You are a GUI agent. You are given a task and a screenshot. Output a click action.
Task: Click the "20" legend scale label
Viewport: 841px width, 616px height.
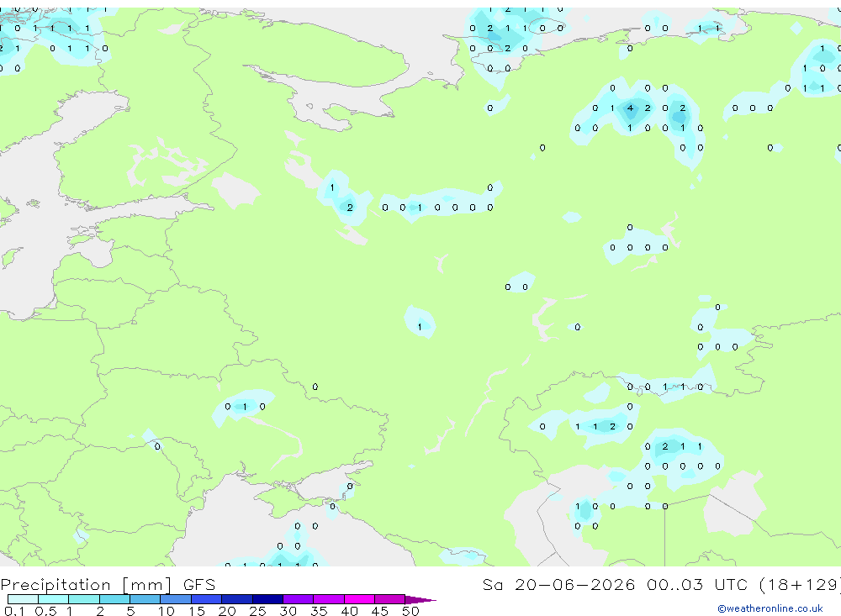coord(227,611)
